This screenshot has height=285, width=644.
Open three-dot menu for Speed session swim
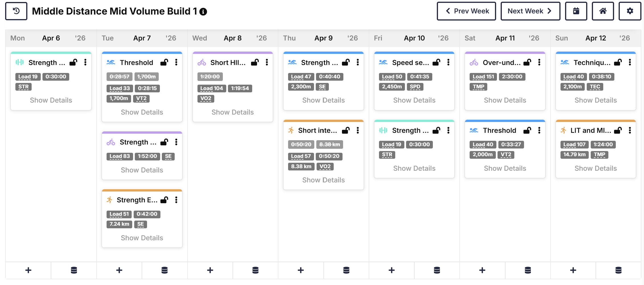click(x=448, y=62)
